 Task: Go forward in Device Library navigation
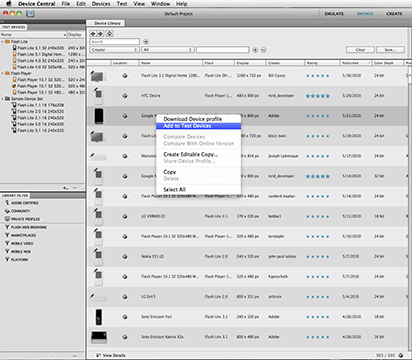coord(100,34)
